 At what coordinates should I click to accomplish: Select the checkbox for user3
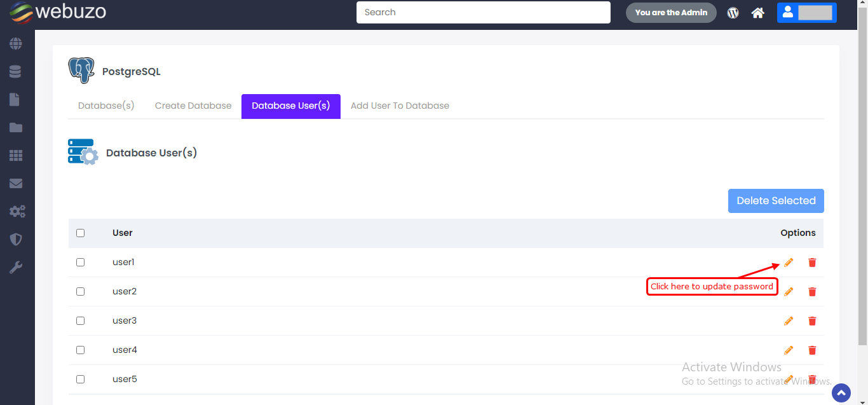click(x=81, y=320)
